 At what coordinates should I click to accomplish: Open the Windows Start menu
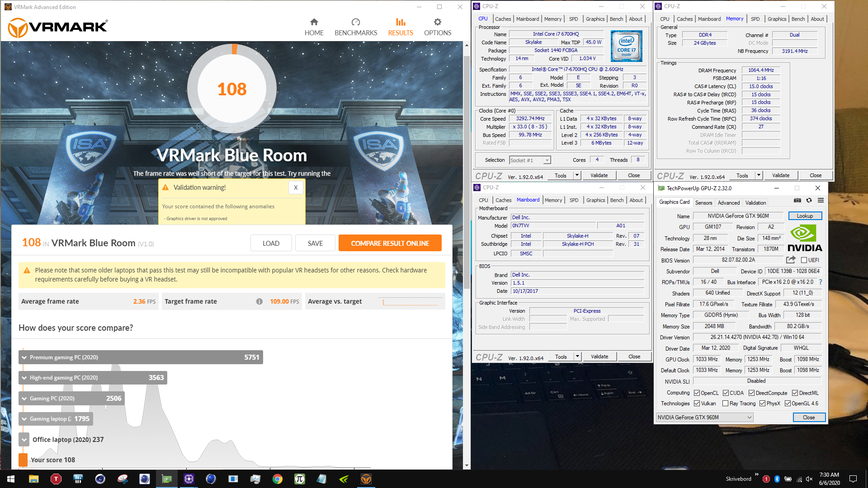pos(11,479)
